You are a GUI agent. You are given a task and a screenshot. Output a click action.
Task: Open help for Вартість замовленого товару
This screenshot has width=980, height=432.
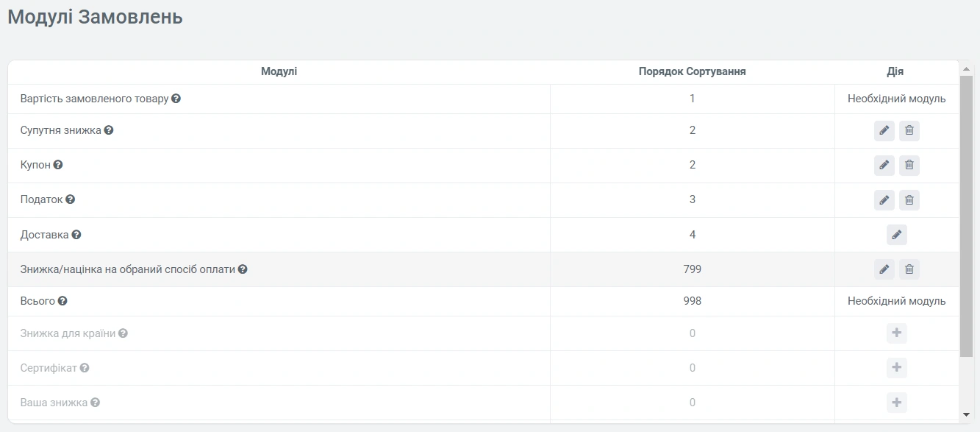176,99
